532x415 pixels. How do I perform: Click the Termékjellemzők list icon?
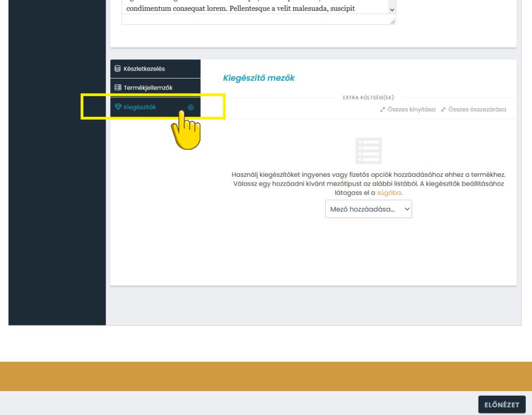coord(118,88)
